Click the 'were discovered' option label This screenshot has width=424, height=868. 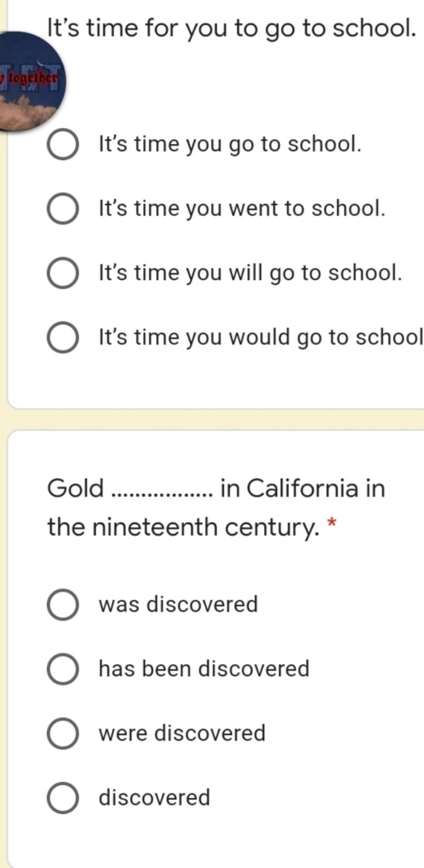182,733
